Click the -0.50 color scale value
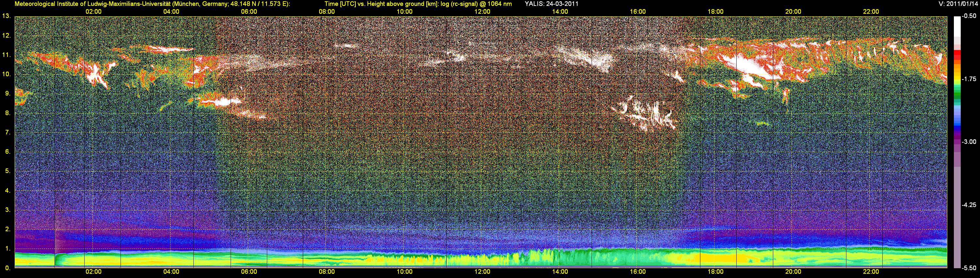 click(x=969, y=16)
